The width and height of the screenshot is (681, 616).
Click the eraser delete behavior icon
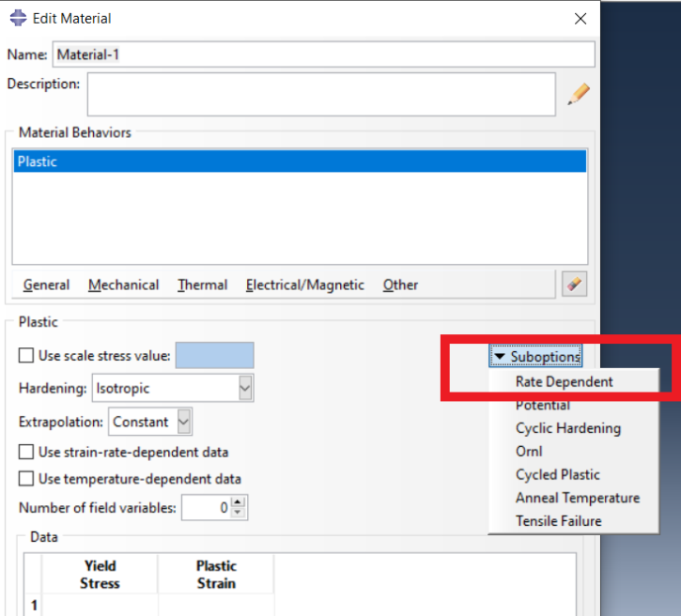pyautogui.click(x=573, y=285)
